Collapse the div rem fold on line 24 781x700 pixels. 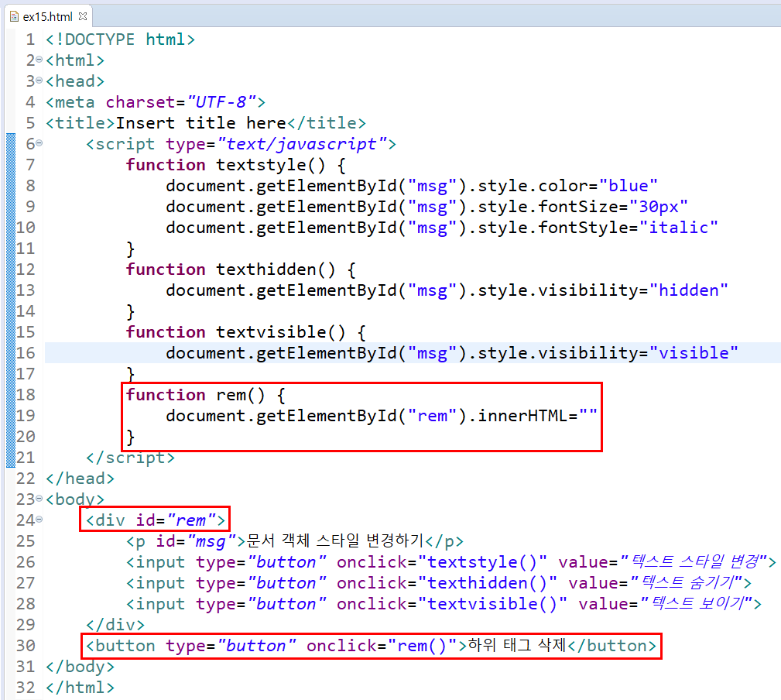(x=39, y=520)
